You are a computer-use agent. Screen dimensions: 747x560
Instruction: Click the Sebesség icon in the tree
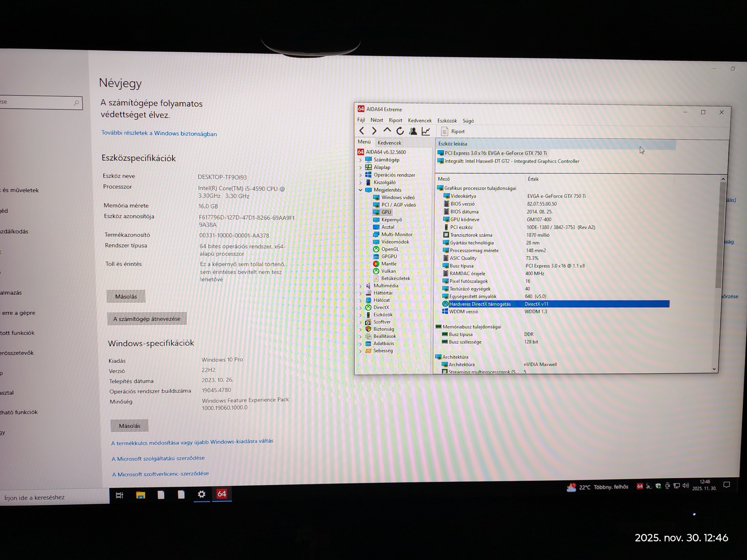point(368,351)
